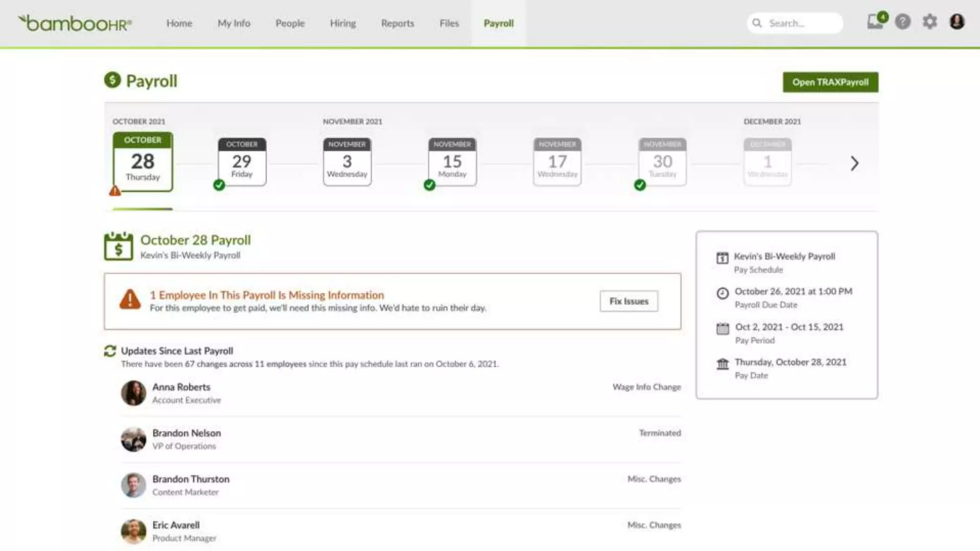Click the Open TRAXPayroll button
Viewport: 980px width, 551px height.
click(830, 82)
